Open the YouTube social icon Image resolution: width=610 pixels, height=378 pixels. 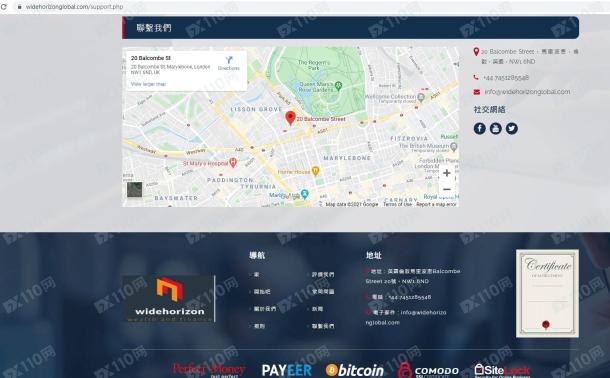[496, 128]
